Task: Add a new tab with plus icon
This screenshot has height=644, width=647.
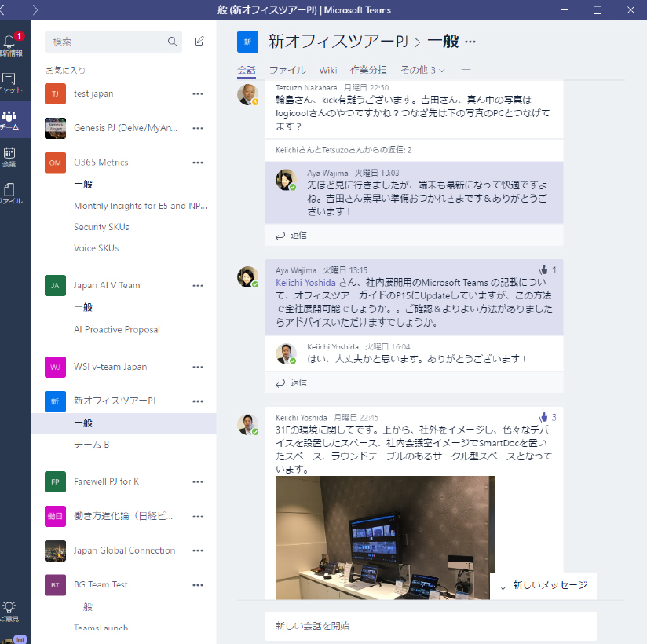Action: 466,69
